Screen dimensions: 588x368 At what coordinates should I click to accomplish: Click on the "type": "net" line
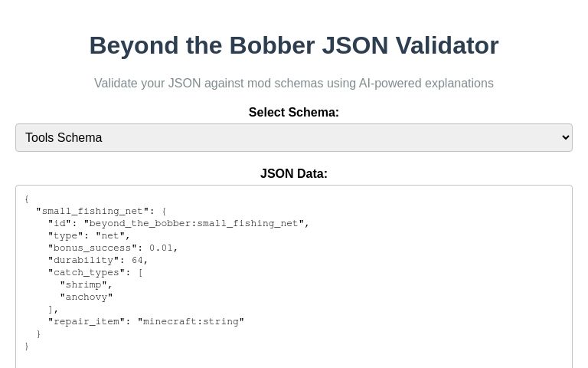tap(89, 236)
